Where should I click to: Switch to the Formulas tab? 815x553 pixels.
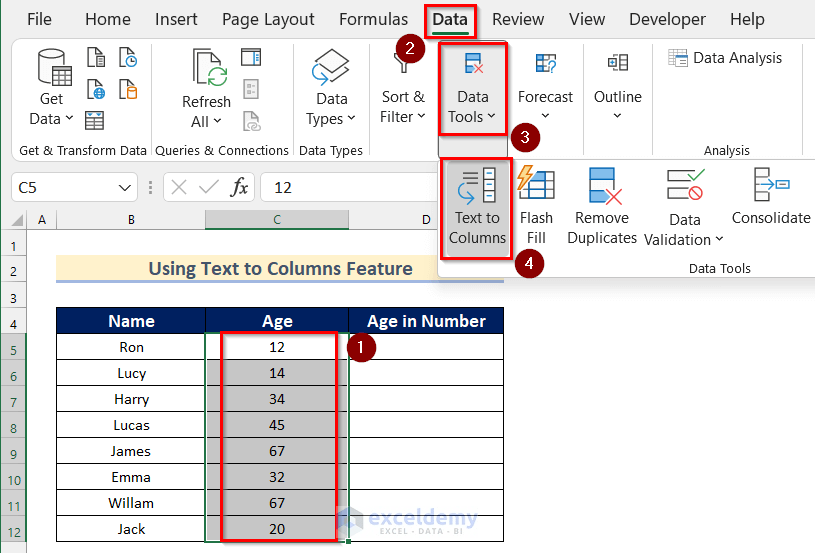[373, 20]
